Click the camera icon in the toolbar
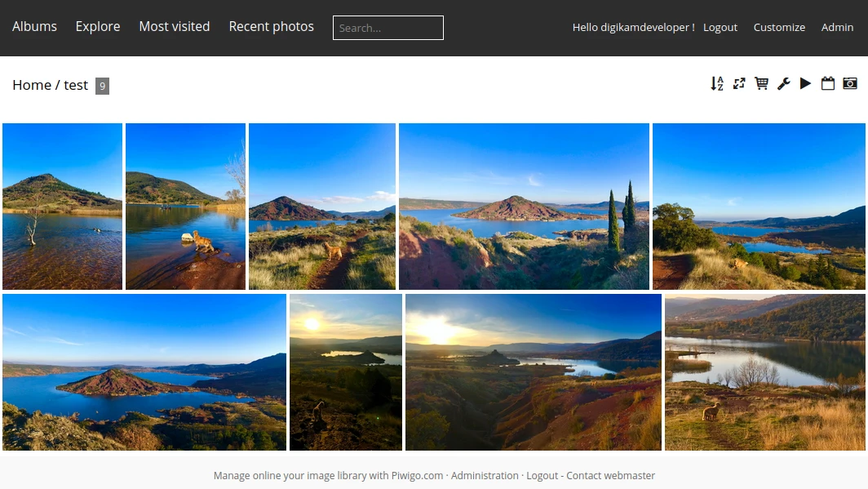The height and width of the screenshot is (489, 868). click(x=849, y=83)
